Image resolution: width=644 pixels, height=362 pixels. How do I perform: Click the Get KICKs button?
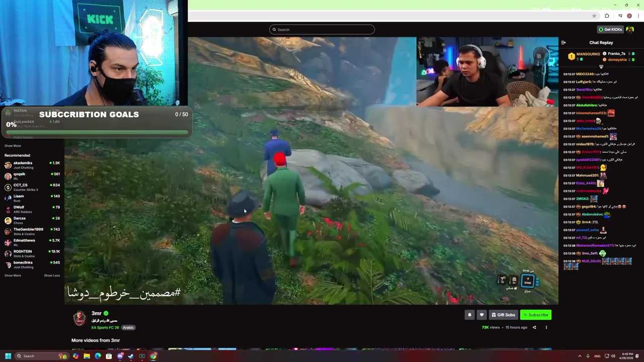pyautogui.click(x=610, y=29)
